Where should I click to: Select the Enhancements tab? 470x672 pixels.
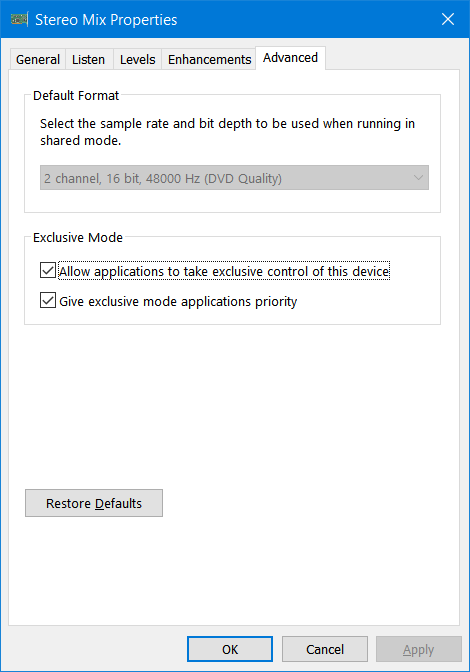coord(209,59)
